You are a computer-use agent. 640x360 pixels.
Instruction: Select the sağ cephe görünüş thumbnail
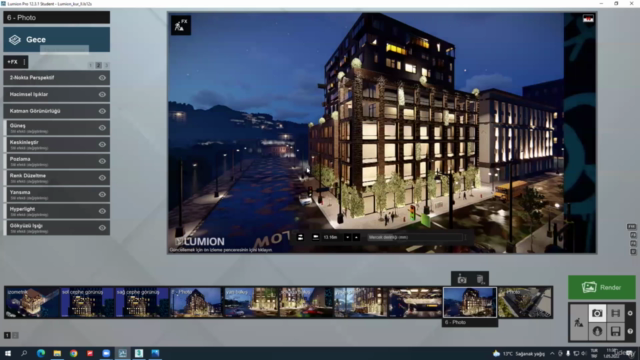[142, 302]
